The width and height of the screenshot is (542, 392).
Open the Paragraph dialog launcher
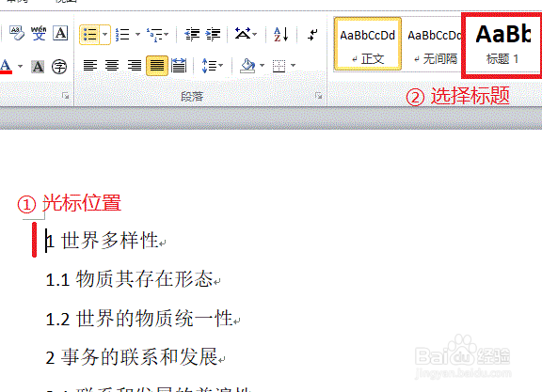pyautogui.click(x=318, y=96)
